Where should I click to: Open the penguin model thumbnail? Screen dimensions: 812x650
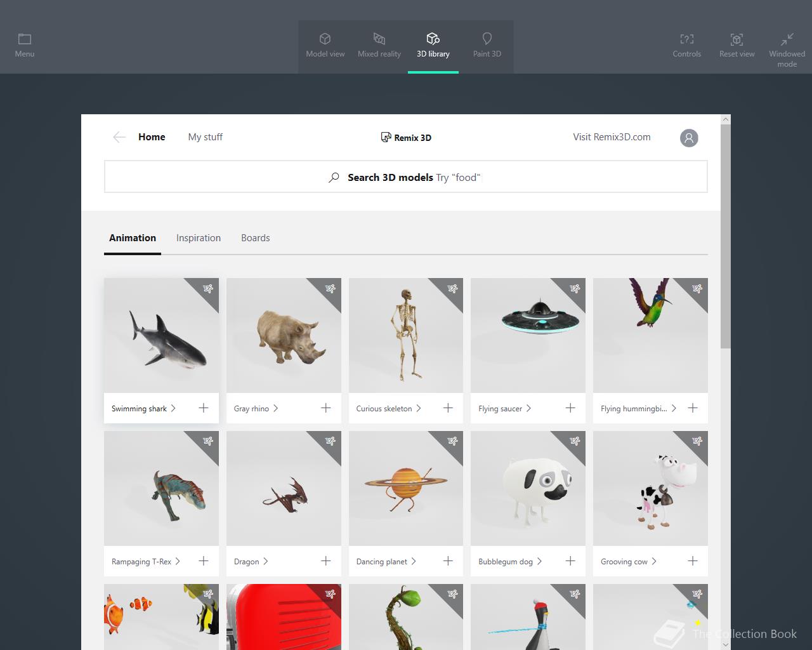click(528, 617)
